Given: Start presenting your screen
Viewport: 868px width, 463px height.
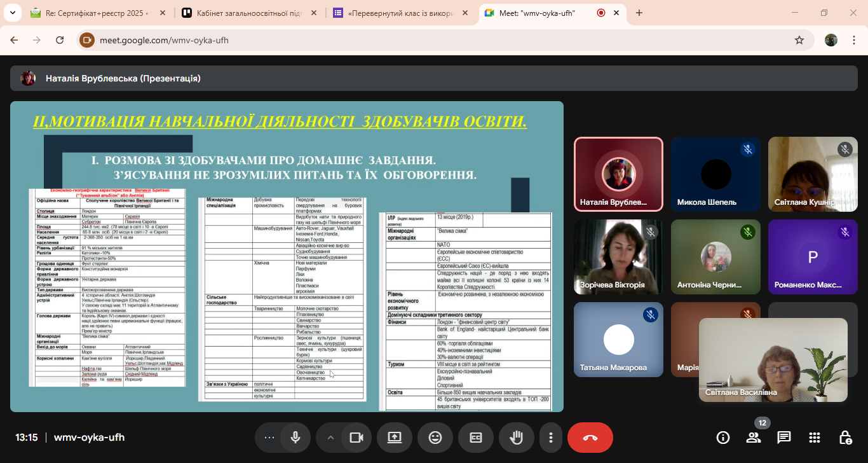Looking at the screenshot, I should (394, 438).
